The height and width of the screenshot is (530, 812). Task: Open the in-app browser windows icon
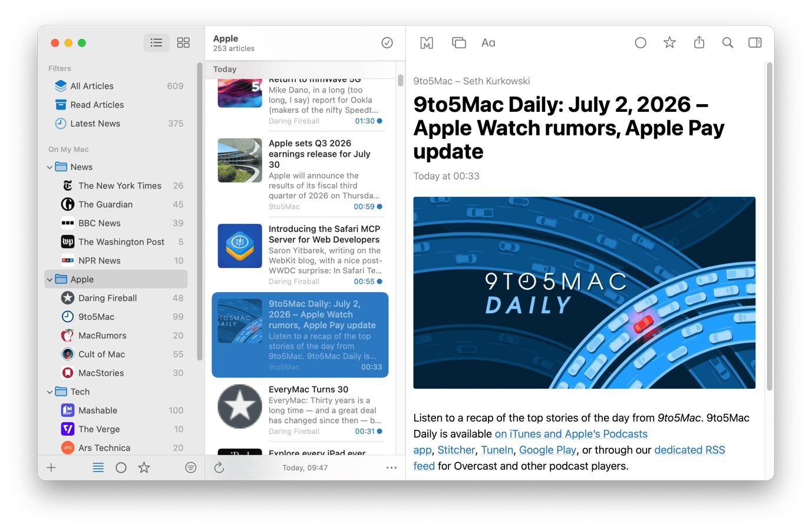click(458, 42)
